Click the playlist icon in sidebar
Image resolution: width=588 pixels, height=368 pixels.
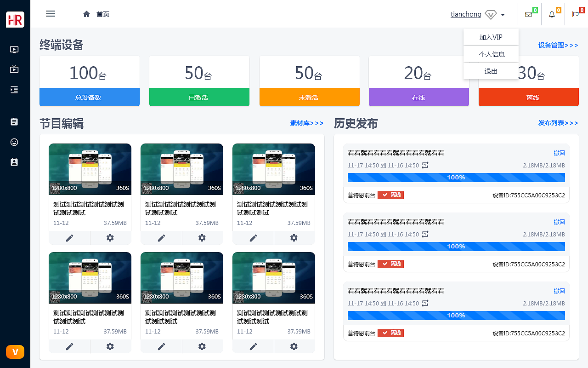pos(14,90)
